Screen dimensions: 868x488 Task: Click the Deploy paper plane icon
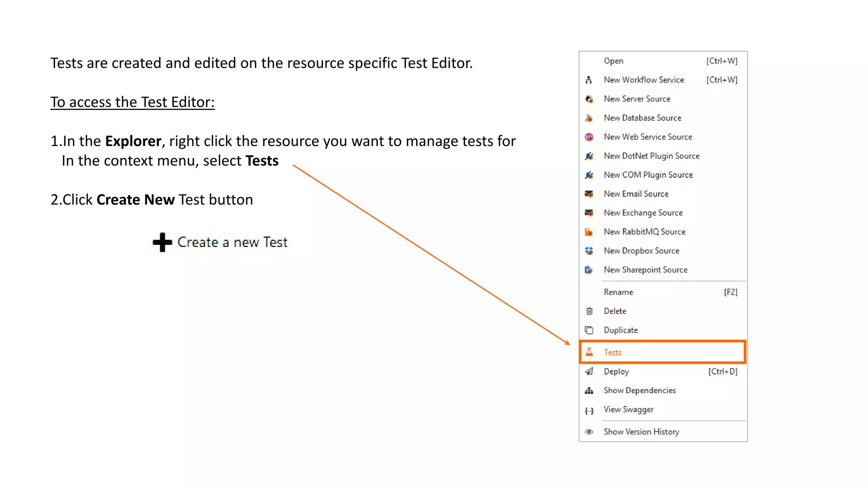coord(589,372)
